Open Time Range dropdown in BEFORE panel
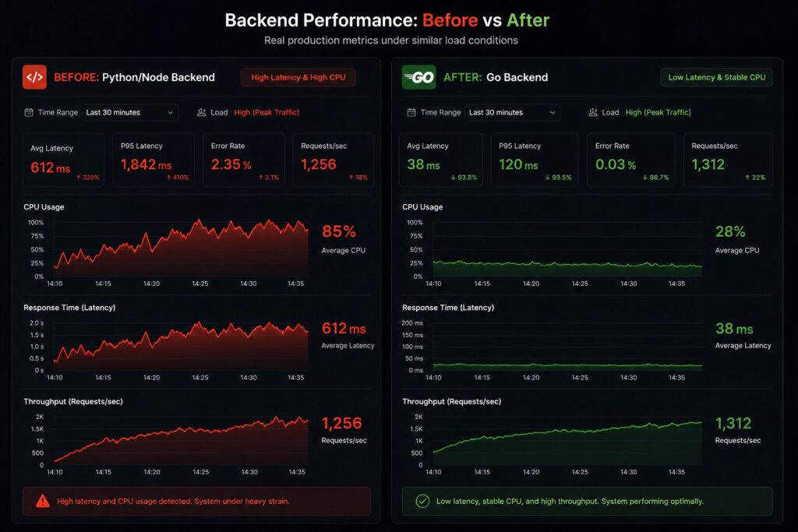Viewport: 798px width, 532px height. (130, 112)
